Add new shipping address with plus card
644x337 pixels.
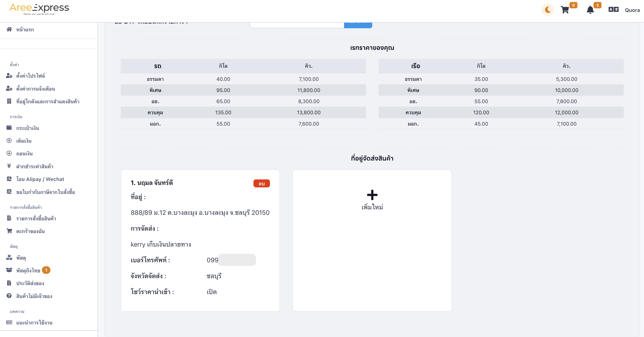click(372, 240)
